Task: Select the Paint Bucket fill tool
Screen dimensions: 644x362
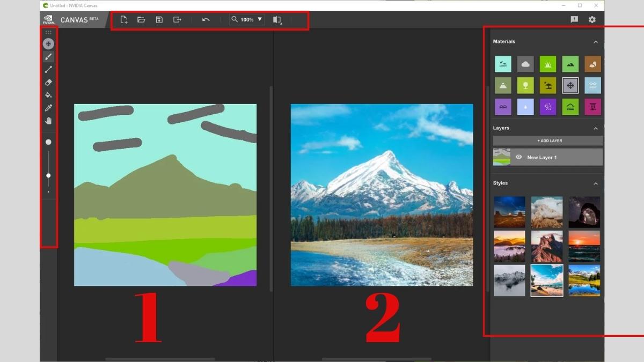Action: 48,95
